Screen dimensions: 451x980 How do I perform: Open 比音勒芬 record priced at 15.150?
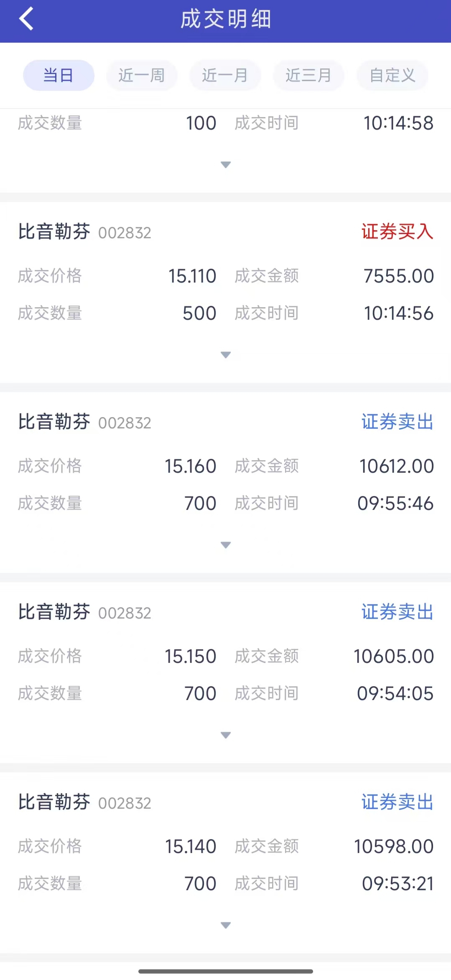(54, 612)
